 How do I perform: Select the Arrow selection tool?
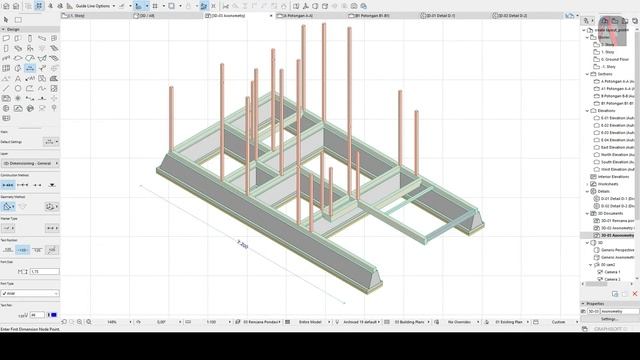tap(6, 20)
